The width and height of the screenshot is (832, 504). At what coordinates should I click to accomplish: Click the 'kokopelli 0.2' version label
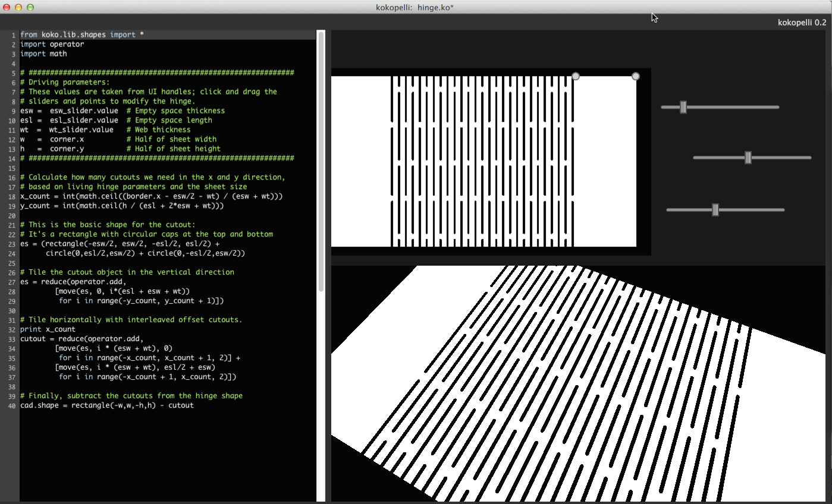(801, 23)
